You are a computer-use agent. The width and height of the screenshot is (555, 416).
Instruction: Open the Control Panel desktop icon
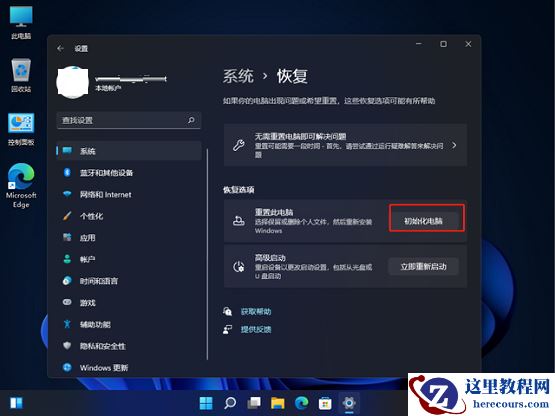[x=21, y=129]
